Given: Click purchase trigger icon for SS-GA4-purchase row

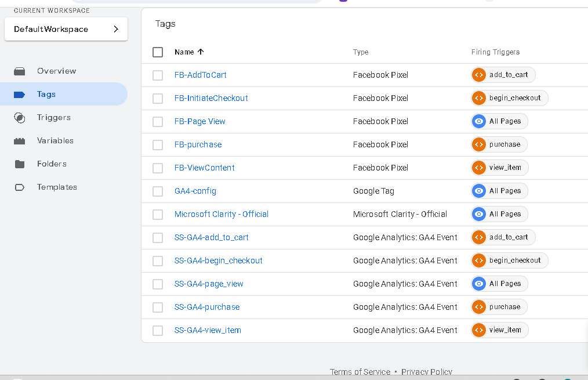Looking at the screenshot, I should [x=479, y=307].
